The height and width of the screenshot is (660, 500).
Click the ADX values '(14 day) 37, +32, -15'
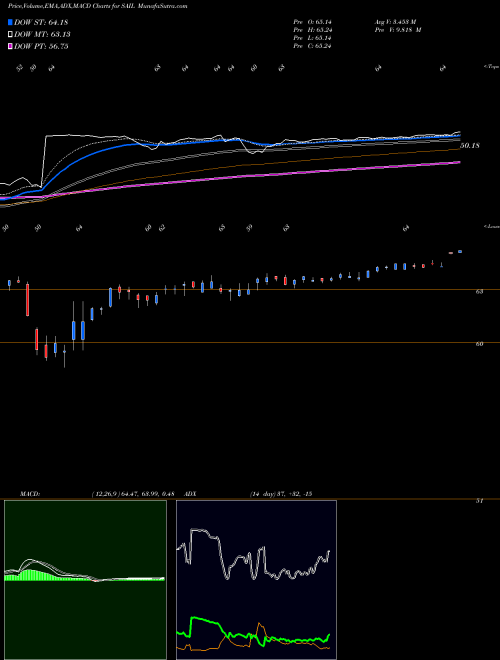281,494
